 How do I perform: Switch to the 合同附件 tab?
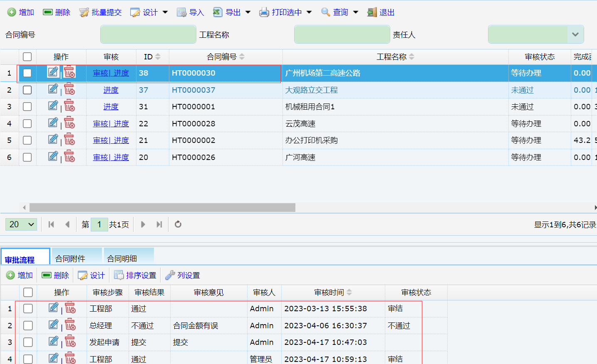[76, 256]
